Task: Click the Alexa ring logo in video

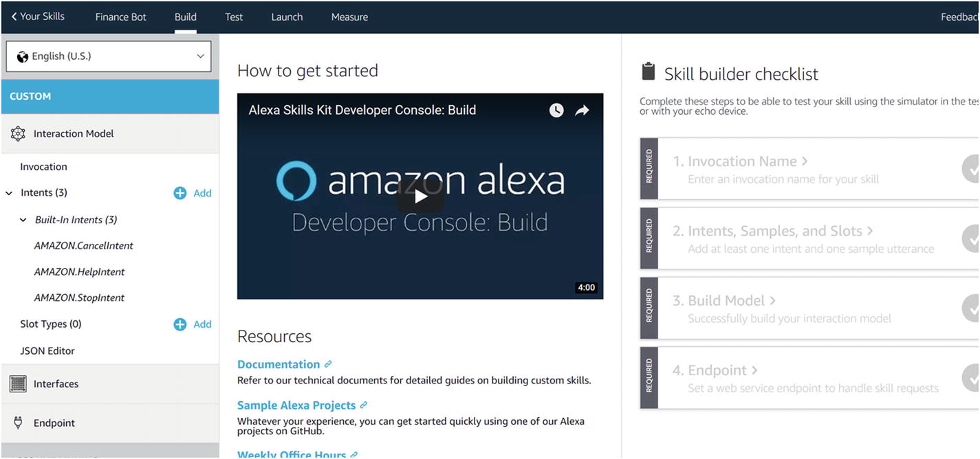Action: (296, 180)
